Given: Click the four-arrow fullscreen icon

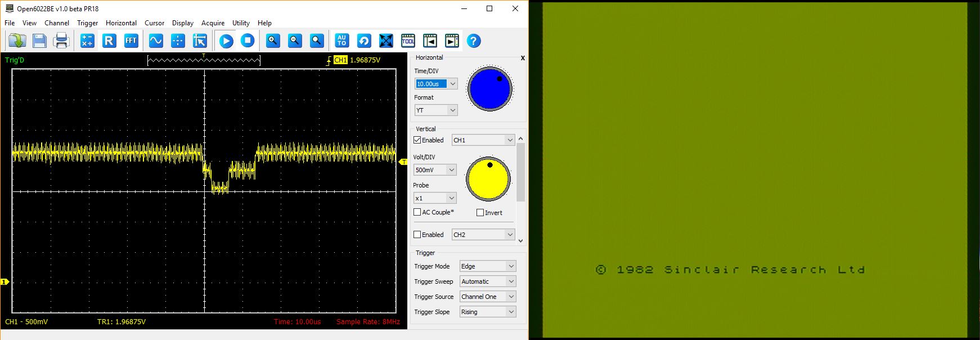Looking at the screenshot, I should (386, 41).
